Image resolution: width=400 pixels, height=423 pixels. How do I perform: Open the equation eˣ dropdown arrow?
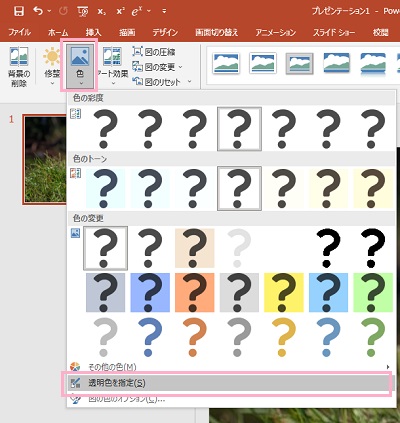[x=149, y=11]
